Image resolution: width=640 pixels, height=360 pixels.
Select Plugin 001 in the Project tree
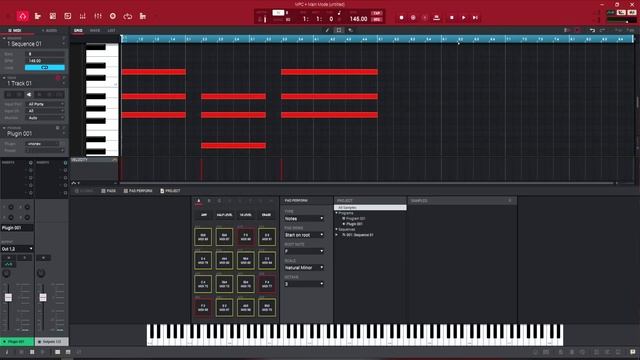coord(354,224)
